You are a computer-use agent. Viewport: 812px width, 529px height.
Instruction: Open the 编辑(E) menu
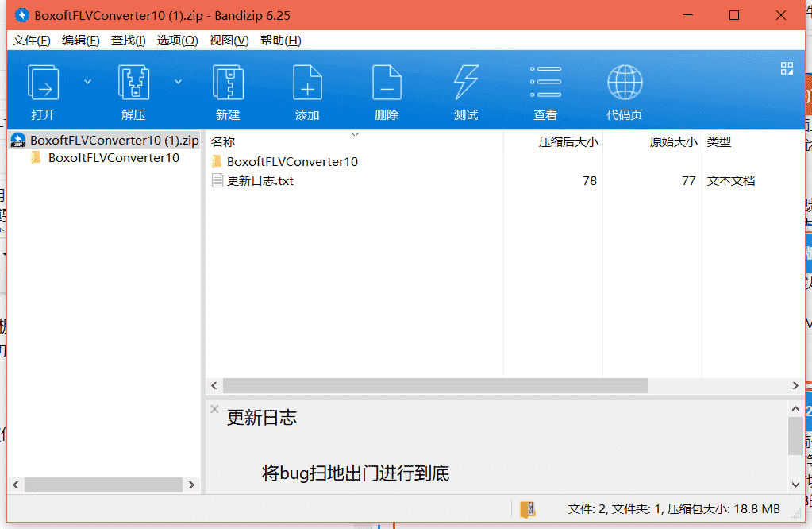click(x=81, y=41)
